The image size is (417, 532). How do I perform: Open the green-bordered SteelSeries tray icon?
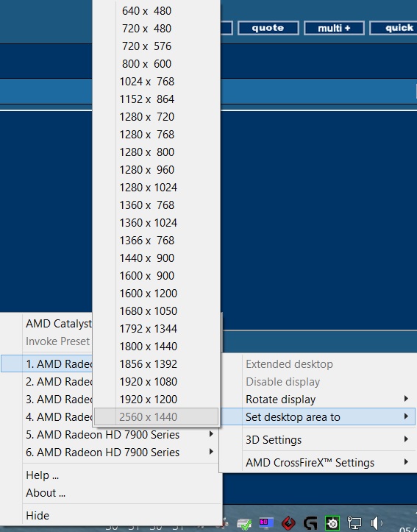[332, 523]
